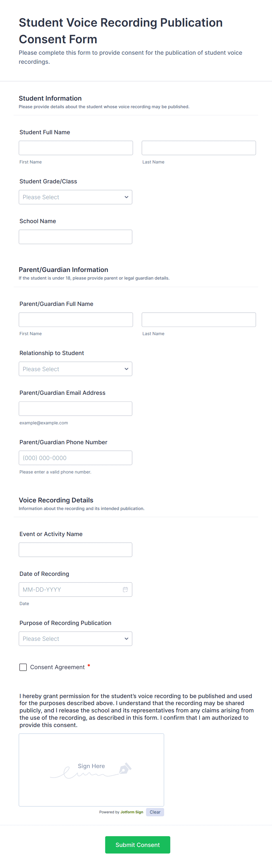Enable the Consent Agreement checkbox

(x=23, y=667)
